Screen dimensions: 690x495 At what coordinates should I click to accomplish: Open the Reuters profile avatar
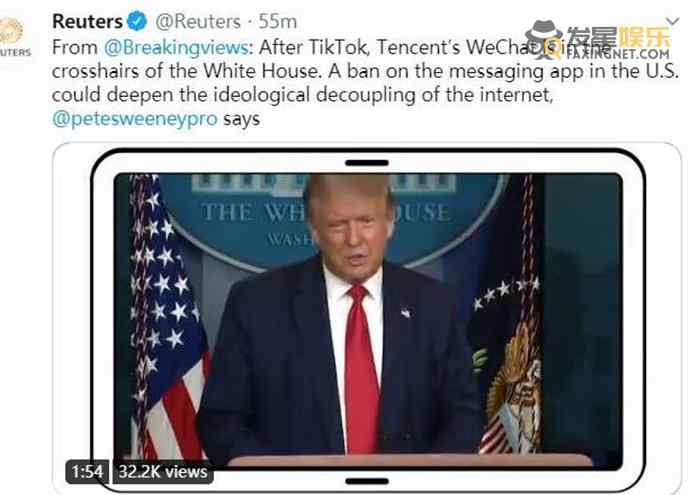point(13,37)
